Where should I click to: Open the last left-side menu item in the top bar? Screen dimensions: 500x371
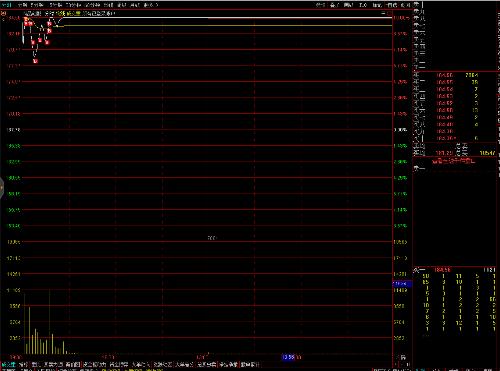pos(151,5)
